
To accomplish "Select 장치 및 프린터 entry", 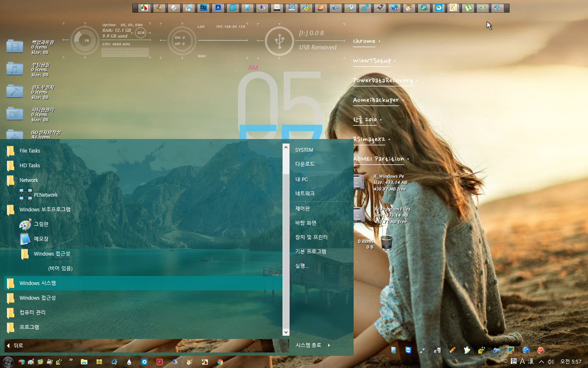I will pos(312,237).
